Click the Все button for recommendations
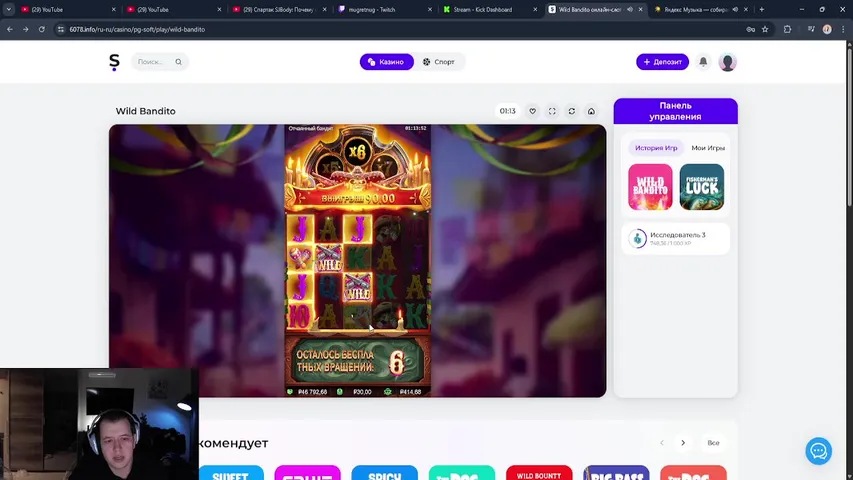The image size is (853, 480). point(713,443)
